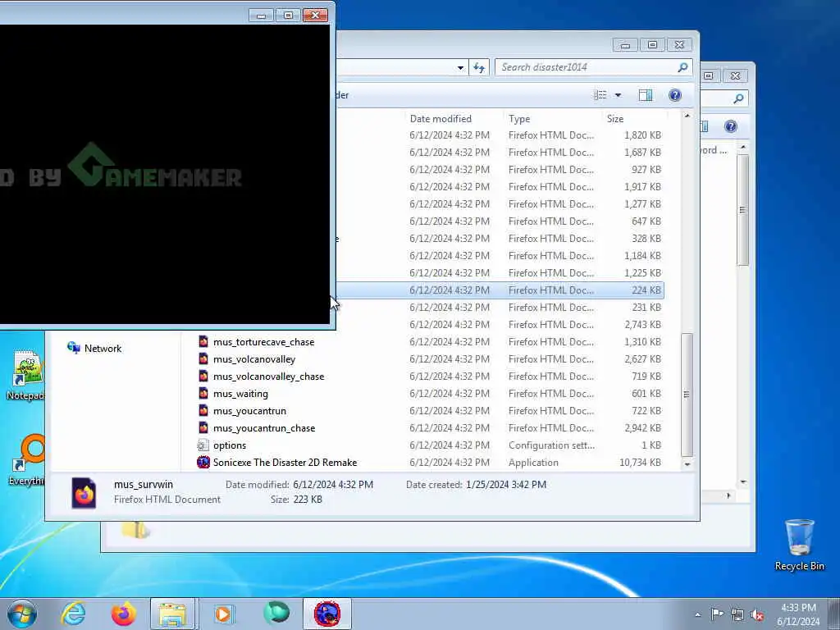Select the mus_waiting file
Image resolution: width=840 pixels, height=630 pixels.
tap(240, 393)
